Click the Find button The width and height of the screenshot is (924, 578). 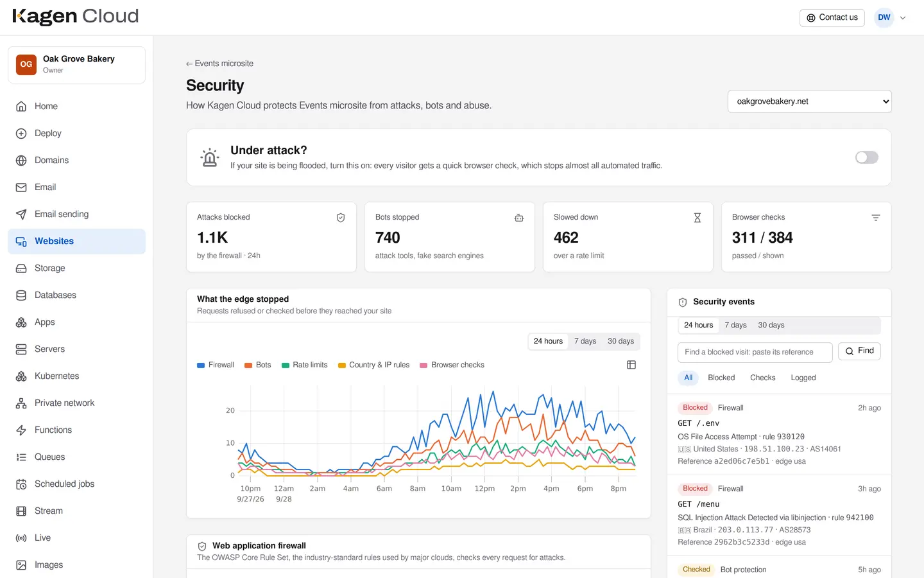860,351
